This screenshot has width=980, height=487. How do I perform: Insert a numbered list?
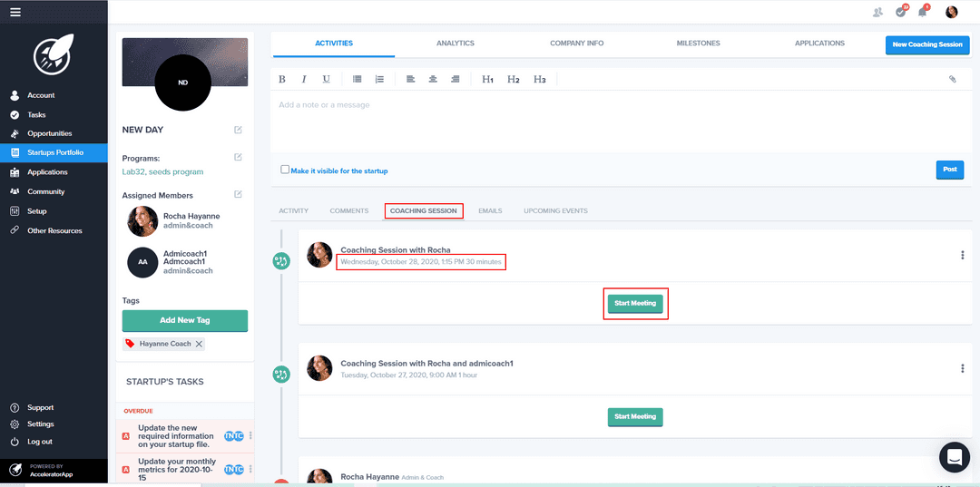[x=379, y=79]
